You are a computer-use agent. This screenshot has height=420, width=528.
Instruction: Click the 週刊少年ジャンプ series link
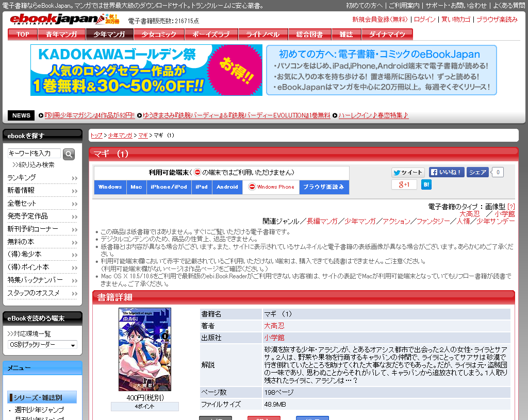tap(39, 410)
